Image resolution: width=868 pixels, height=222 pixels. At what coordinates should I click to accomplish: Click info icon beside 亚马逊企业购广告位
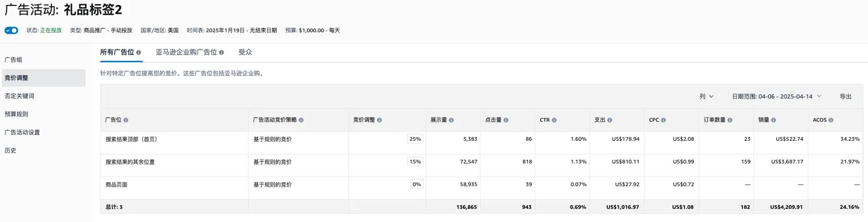[221, 52]
